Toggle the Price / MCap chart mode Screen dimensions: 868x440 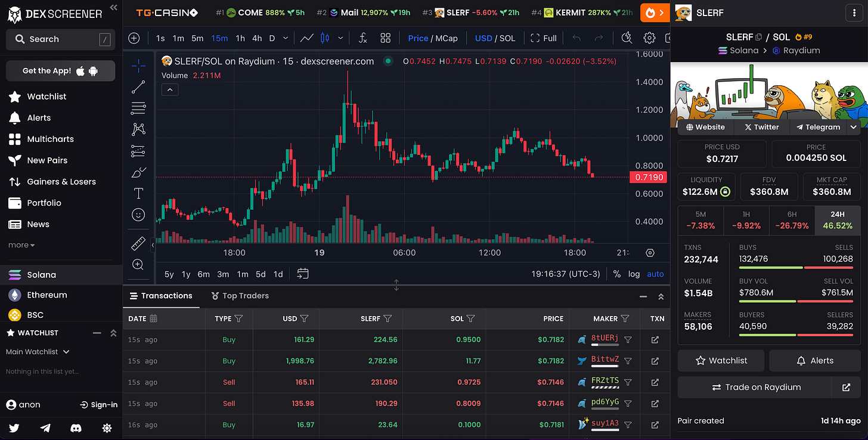pyautogui.click(x=433, y=38)
